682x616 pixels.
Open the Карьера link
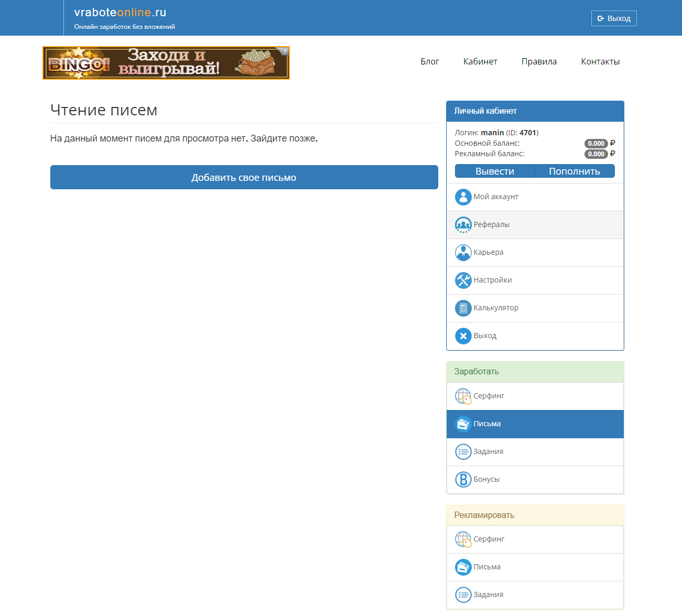click(535, 253)
